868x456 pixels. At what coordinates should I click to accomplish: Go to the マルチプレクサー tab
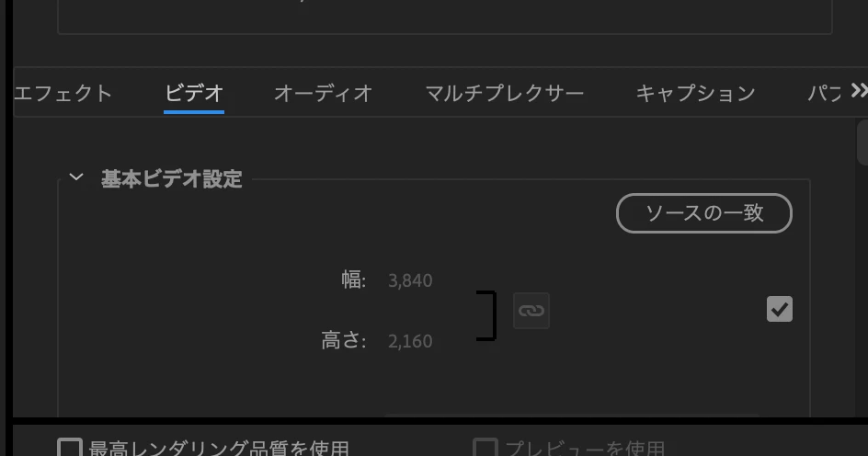click(504, 93)
